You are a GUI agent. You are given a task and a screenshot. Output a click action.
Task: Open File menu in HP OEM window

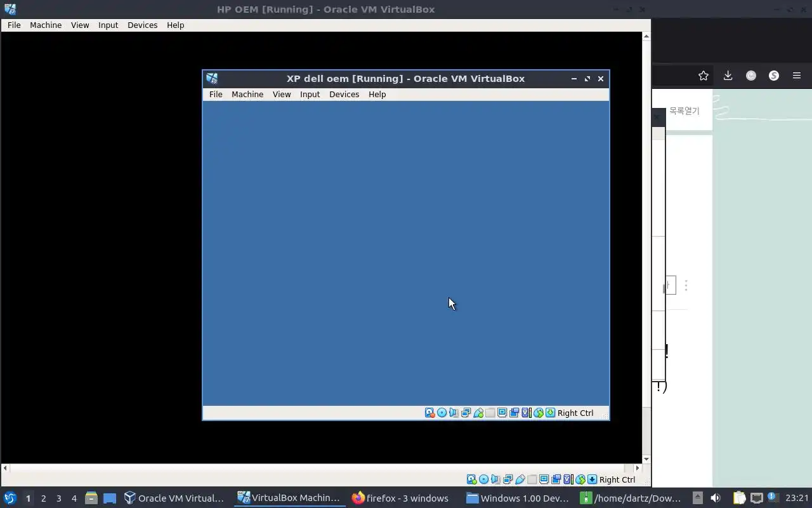[x=14, y=25]
